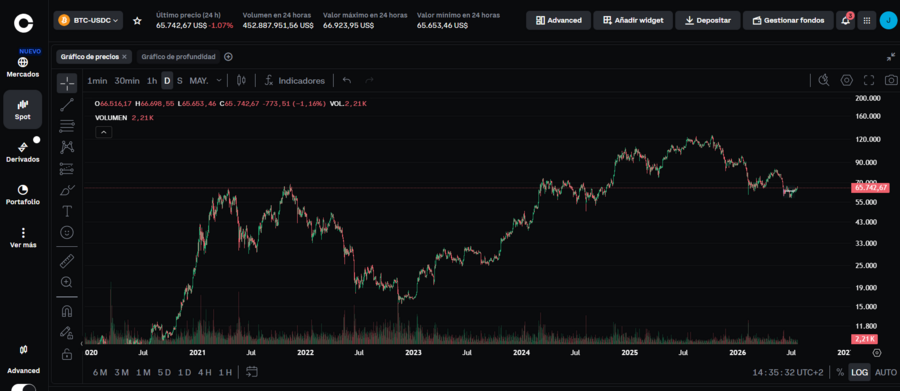Select the 30min chart interval
This screenshot has width=900, height=391.
point(127,81)
